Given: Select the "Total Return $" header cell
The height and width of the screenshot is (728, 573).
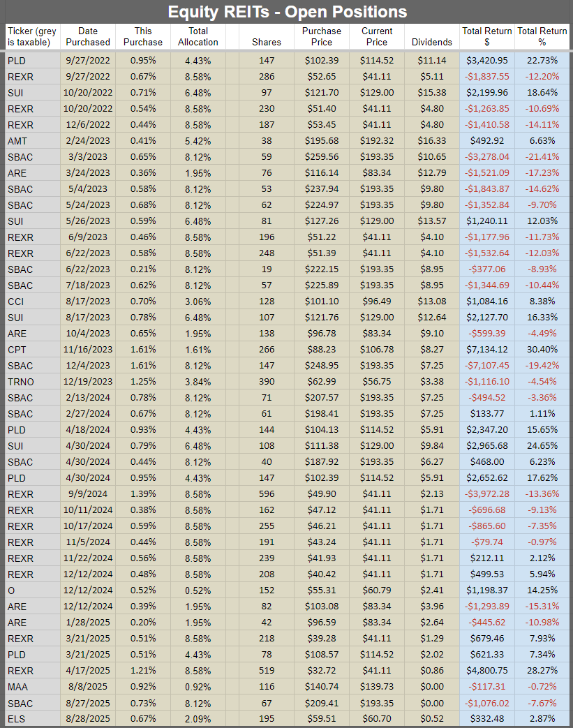Looking at the screenshot, I should [x=486, y=36].
